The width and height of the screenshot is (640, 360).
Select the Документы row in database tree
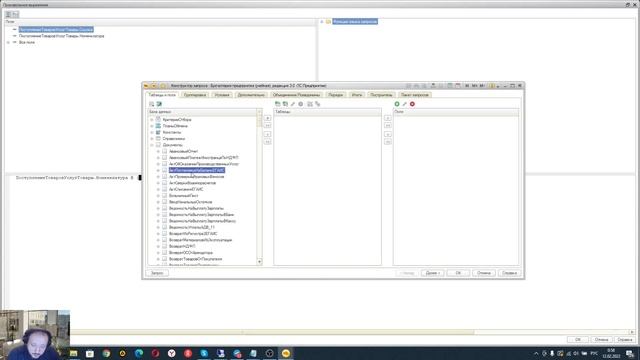(173, 145)
